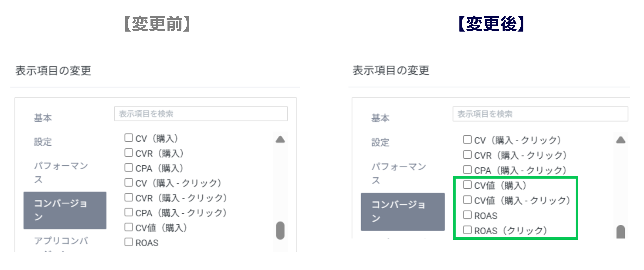This screenshot has height=270, width=644.
Task: Check the ROAS（クリック） checkbox in the right panel
Action: (467, 230)
